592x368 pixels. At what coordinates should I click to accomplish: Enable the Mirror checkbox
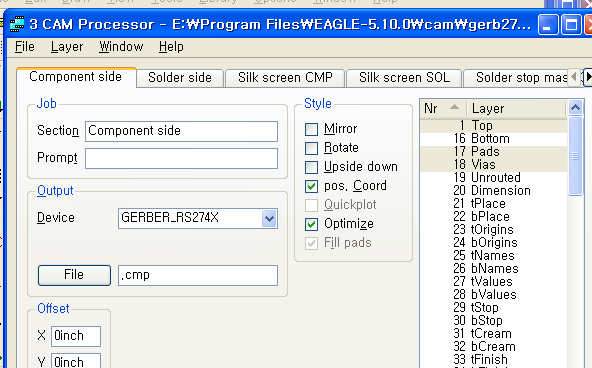pyautogui.click(x=311, y=129)
